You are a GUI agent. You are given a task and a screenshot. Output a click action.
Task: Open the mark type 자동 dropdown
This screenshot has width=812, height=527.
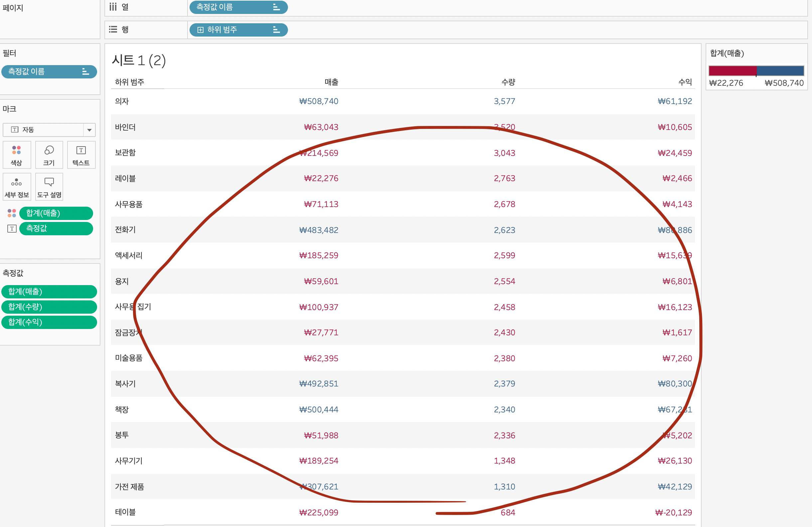(89, 130)
